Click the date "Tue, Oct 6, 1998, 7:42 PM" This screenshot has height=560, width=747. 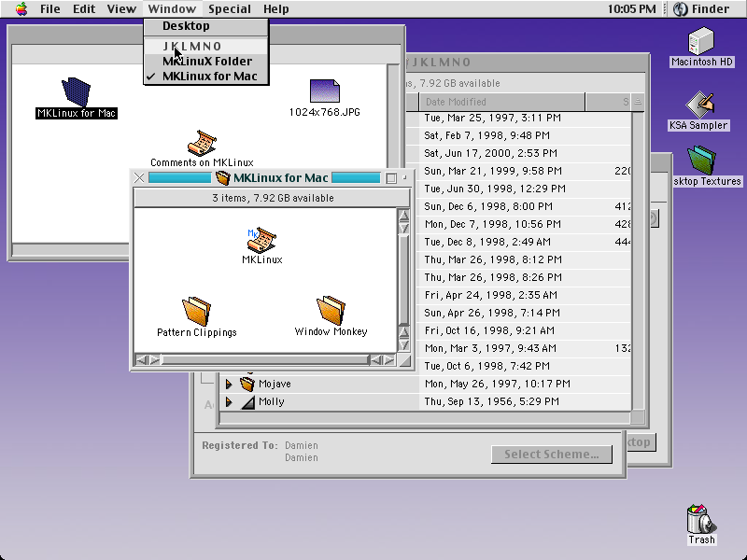486,366
